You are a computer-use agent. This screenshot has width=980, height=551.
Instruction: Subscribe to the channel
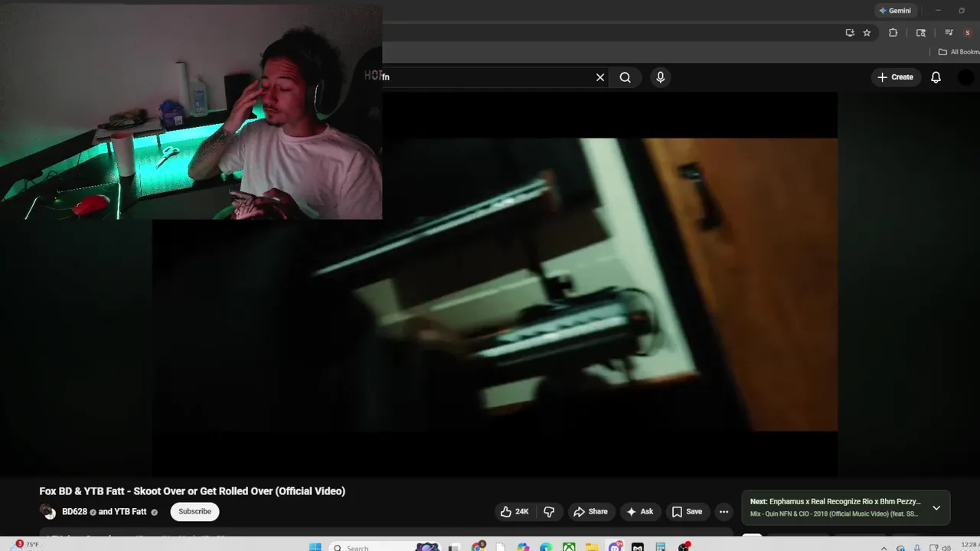(194, 511)
